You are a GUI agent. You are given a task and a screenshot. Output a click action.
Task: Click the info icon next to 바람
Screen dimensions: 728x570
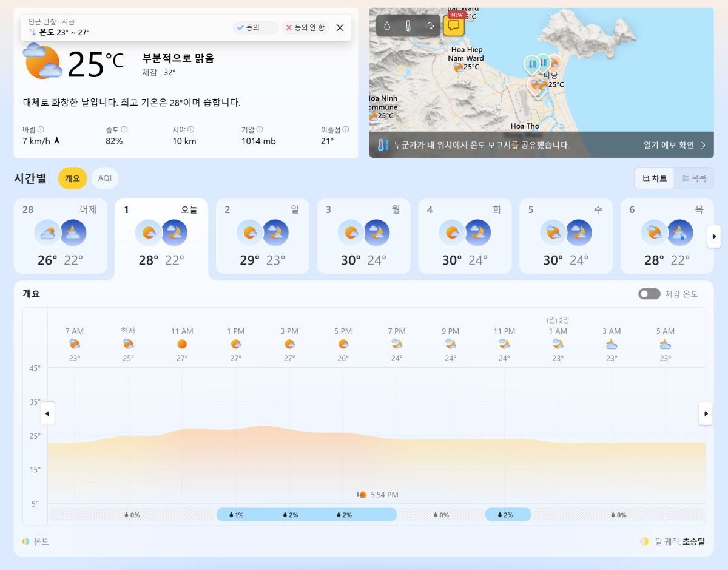pos(41,129)
